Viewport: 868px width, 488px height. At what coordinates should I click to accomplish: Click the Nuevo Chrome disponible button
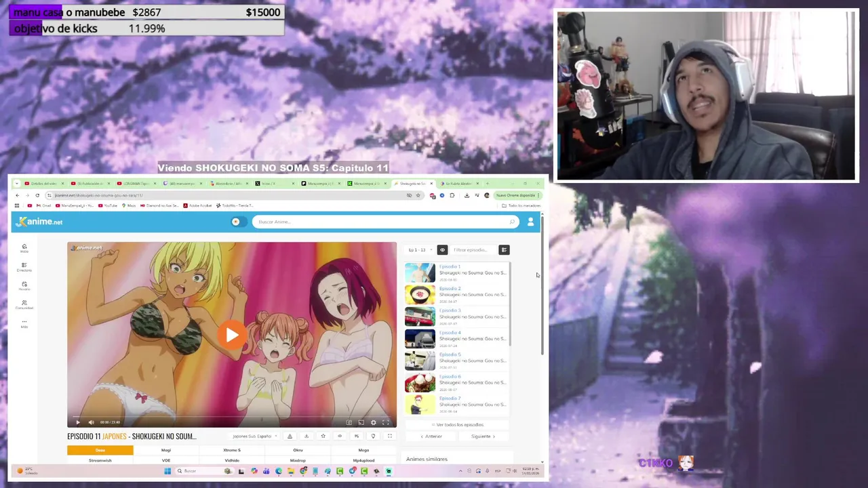[519, 195]
